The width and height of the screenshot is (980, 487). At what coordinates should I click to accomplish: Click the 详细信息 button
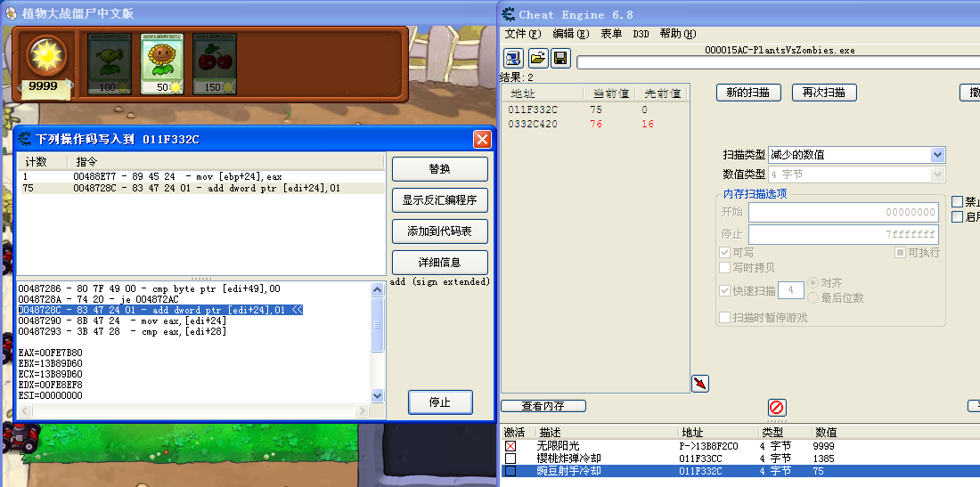click(x=440, y=263)
